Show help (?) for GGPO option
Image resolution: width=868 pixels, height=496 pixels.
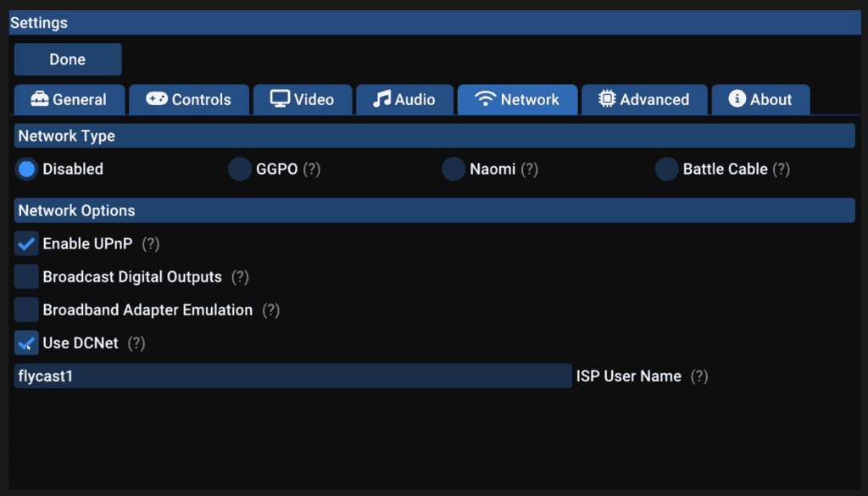tap(312, 169)
